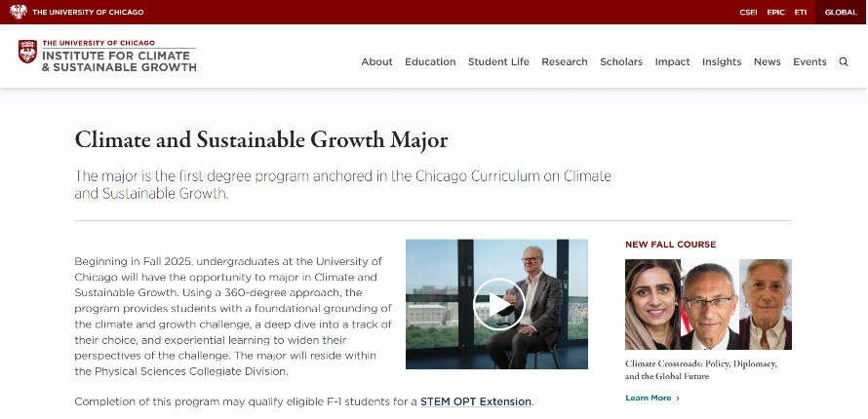The height and width of the screenshot is (419, 868).
Task: Open the Scholars navigation item
Action: click(621, 61)
